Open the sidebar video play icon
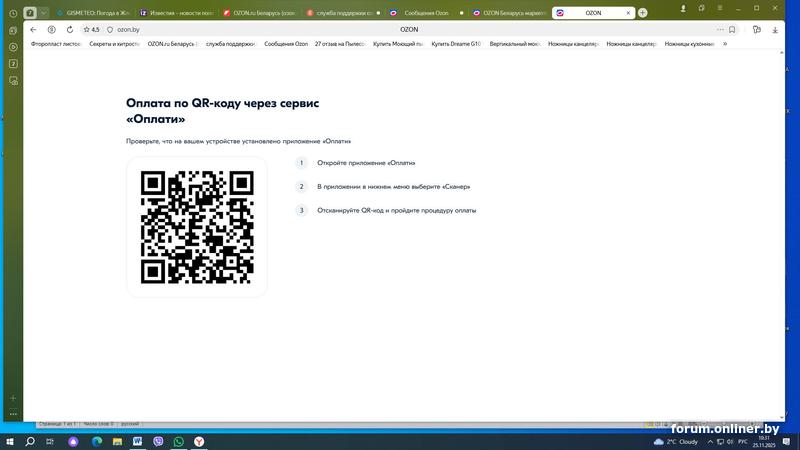800x450 pixels. point(13,47)
